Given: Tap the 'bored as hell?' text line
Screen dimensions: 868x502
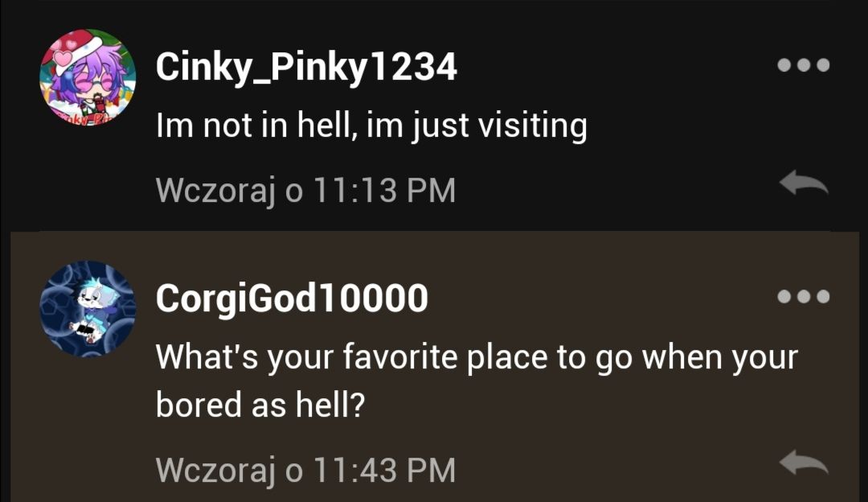Looking at the screenshot, I should [x=260, y=405].
